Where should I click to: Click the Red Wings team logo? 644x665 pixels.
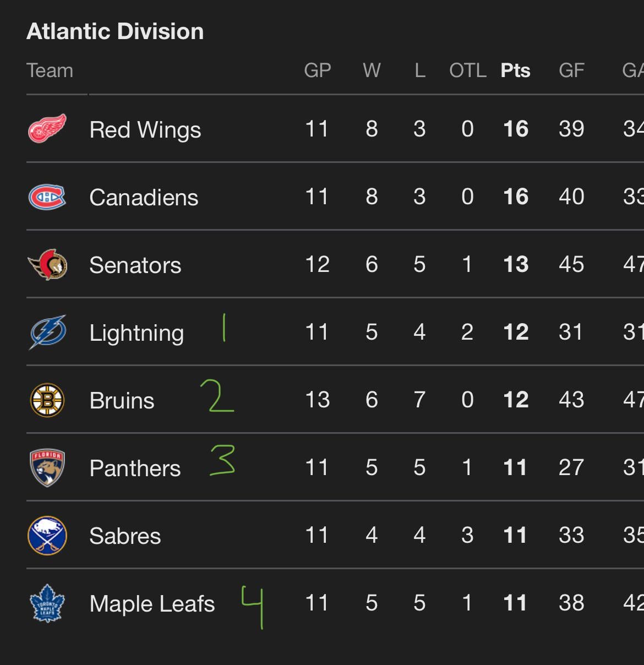47,129
